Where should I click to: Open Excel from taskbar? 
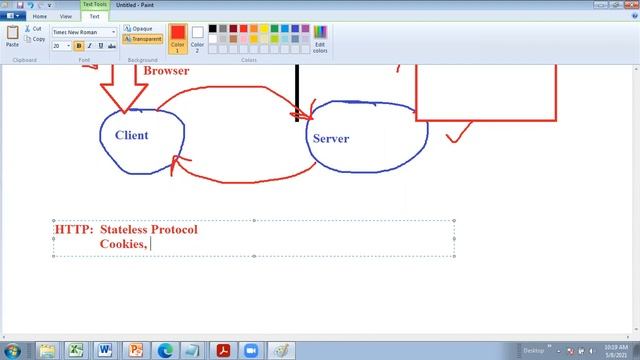click(76, 351)
